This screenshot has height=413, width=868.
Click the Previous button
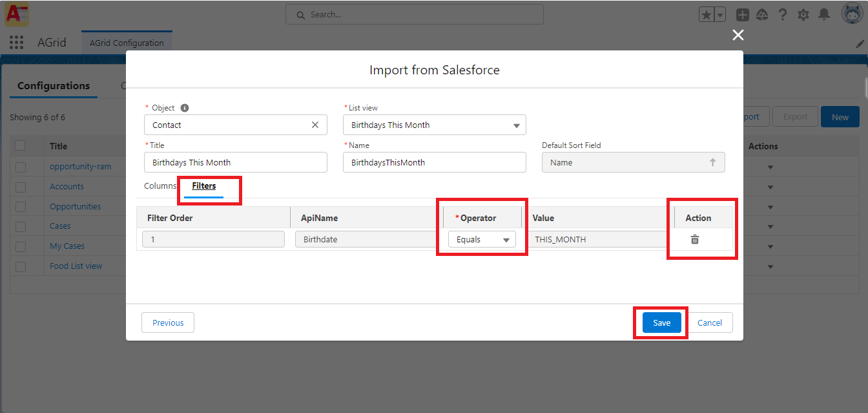[168, 323]
